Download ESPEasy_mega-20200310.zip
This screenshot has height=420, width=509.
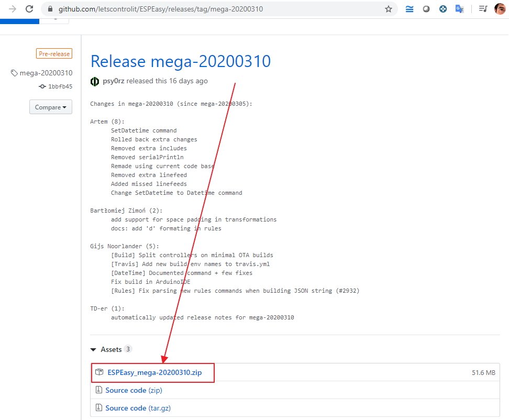coord(154,372)
